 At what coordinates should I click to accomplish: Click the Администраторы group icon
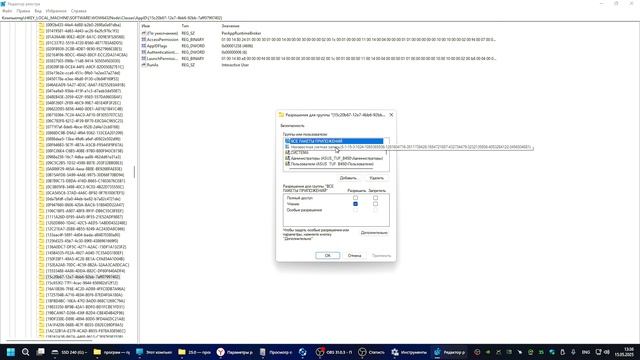(x=287, y=158)
